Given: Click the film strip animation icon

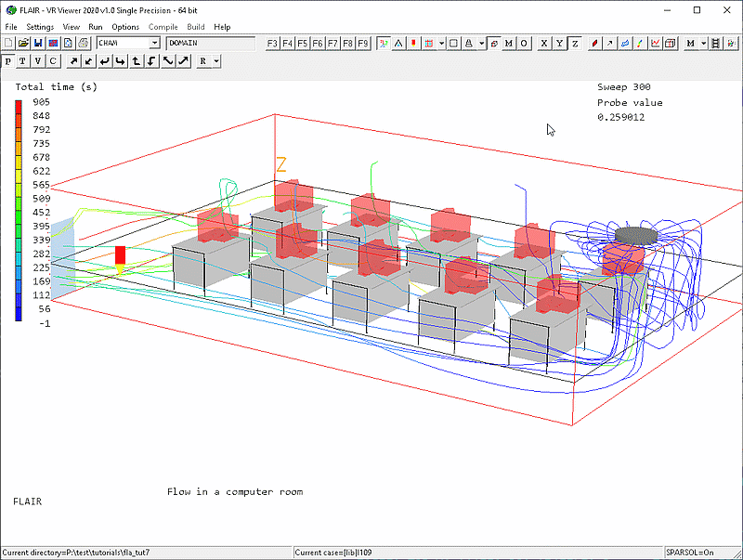Looking at the screenshot, I should click(x=720, y=44).
